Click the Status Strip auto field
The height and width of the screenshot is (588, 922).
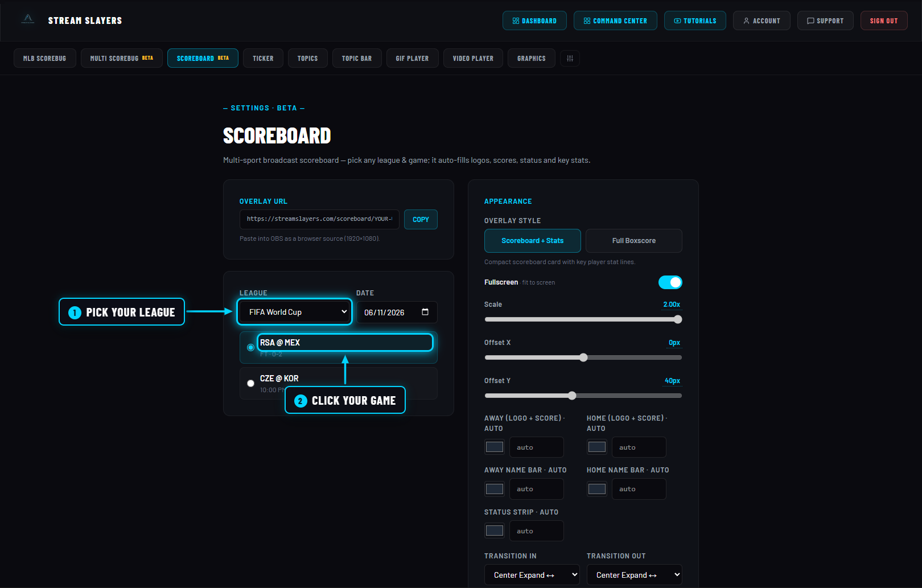536,531
